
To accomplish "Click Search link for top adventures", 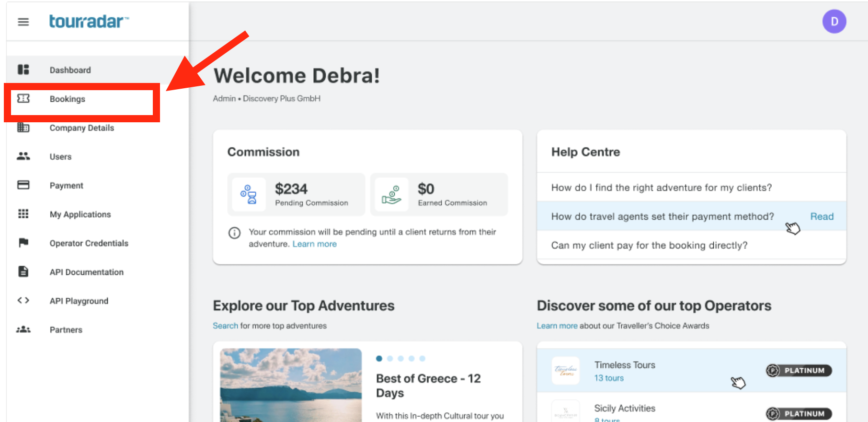I will coord(225,326).
